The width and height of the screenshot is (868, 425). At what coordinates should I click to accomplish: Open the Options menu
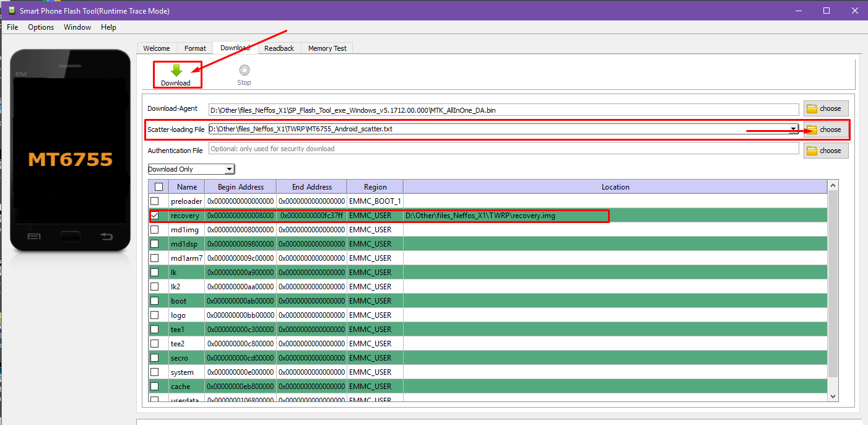(x=41, y=27)
